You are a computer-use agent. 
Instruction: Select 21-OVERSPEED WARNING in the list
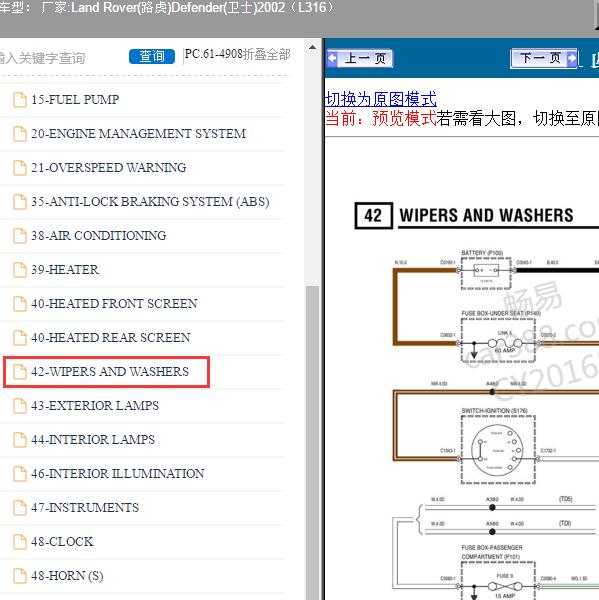[x=109, y=168]
